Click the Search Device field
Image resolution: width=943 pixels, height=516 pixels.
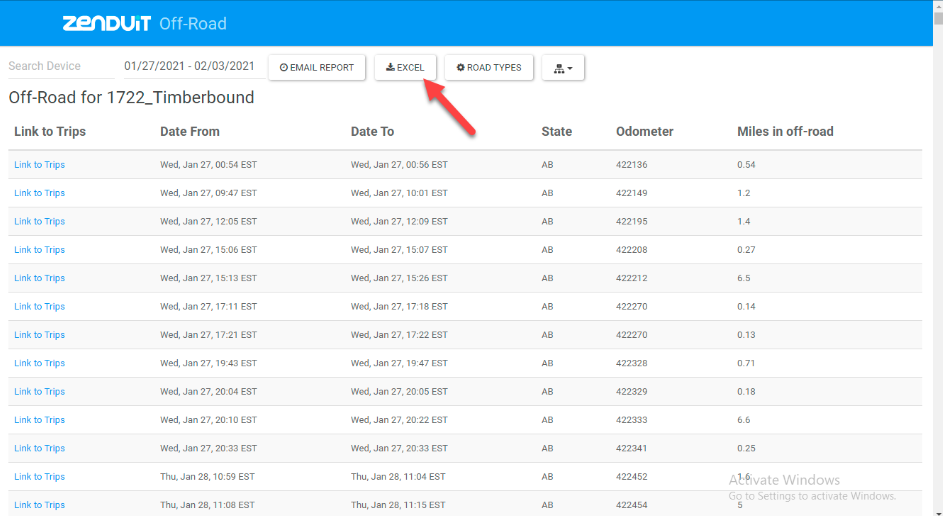pyautogui.click(x=61, y=66)
